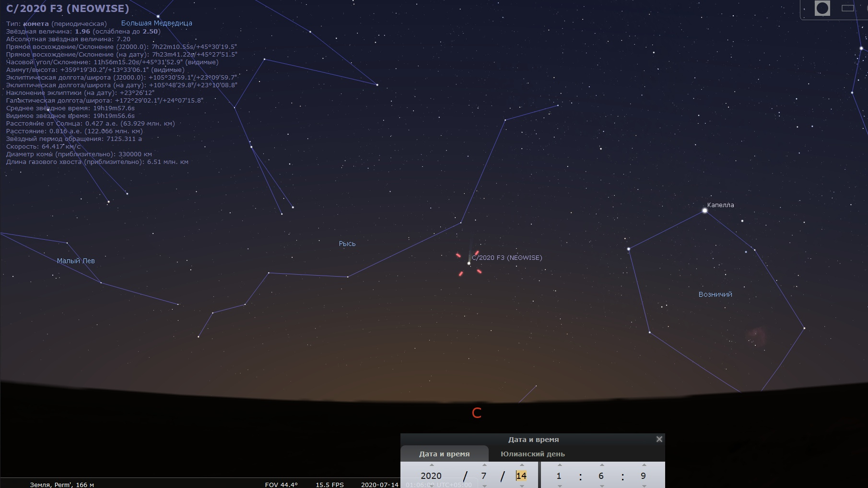Click the Азимут/высота info line
The image size is (868, 488).
point(95,70)
